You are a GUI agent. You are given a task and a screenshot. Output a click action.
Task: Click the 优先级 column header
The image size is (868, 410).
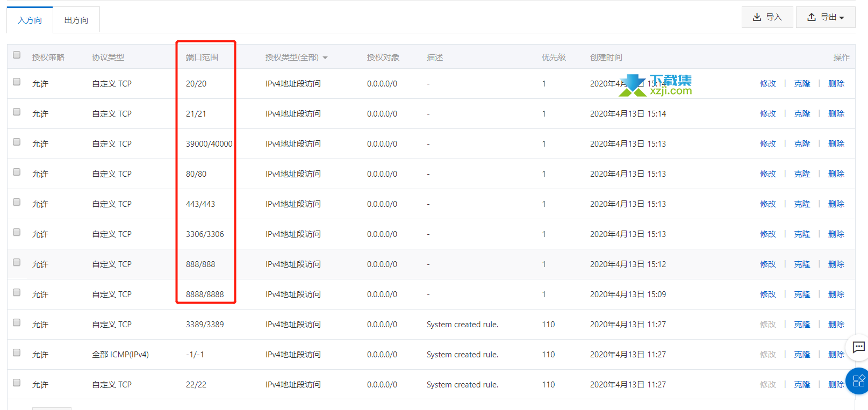554,57
